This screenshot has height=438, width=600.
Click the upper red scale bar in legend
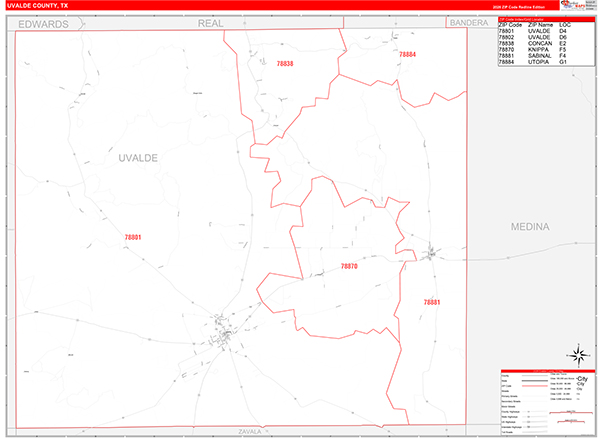pos(571,413)
